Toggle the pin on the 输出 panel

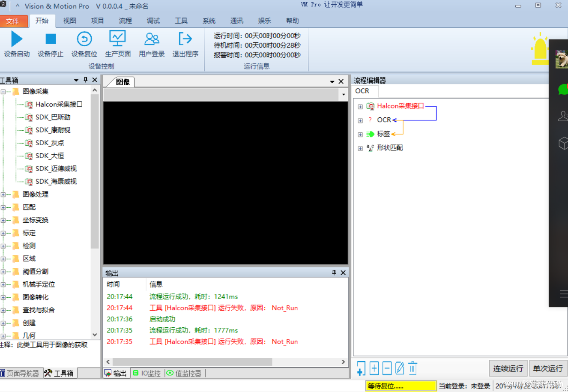pyautogui.click(x=334, y=272)
